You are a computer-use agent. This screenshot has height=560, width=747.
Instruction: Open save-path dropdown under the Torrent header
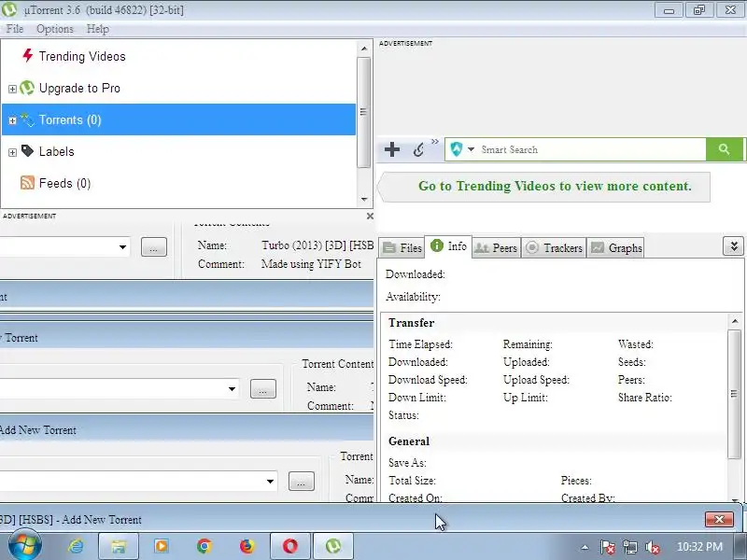point(232,388)
